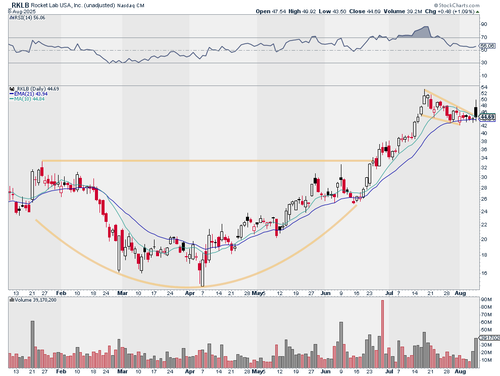Screen dimensions: 500x376
Task: Click the 'Nasdaq CM' exchange label
Action: pos(131,5)
